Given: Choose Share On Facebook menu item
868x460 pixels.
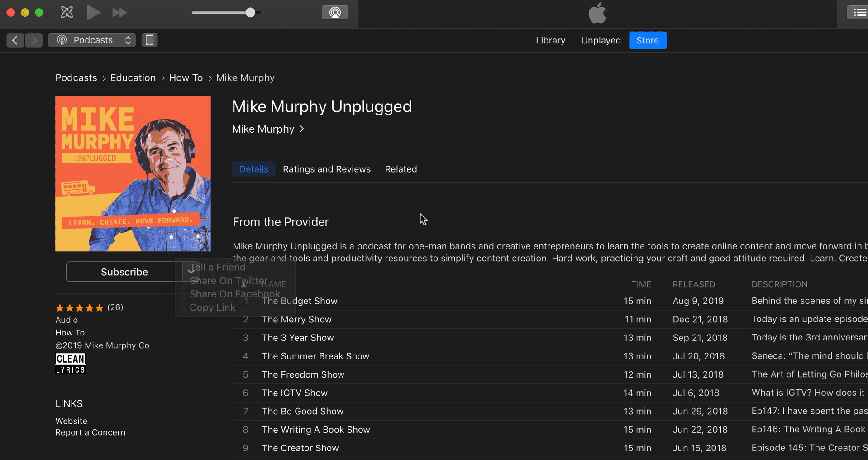Looking at the screenshot, I should (x=235, y=294).
